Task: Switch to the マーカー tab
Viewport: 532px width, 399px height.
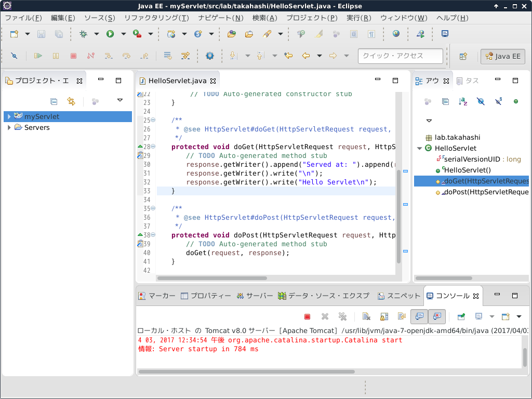Action: click(x=157, y=296)
